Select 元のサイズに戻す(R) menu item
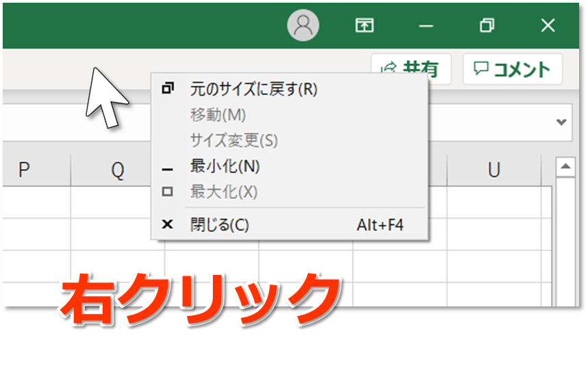588x381 pixels. click(x=290, y=89)
